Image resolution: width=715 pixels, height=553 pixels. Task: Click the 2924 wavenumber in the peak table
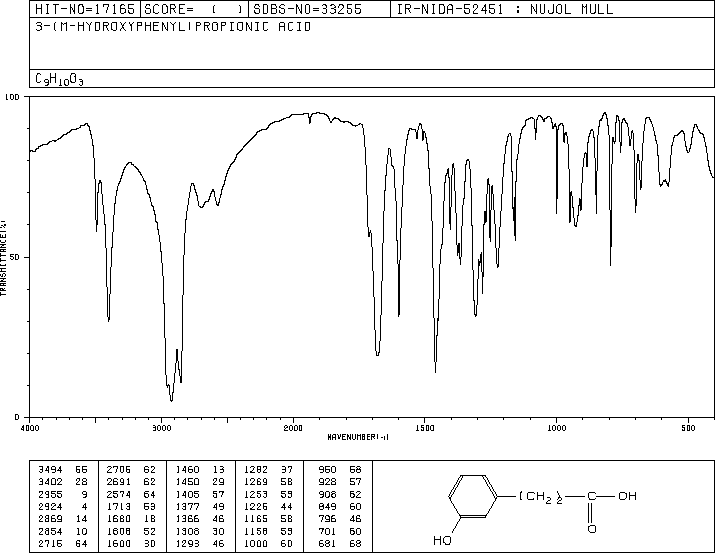(x=51, y=507)
